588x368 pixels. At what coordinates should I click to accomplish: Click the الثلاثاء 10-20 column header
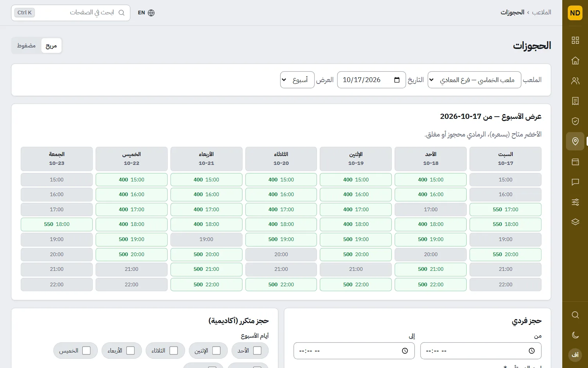tap(281, 159)
